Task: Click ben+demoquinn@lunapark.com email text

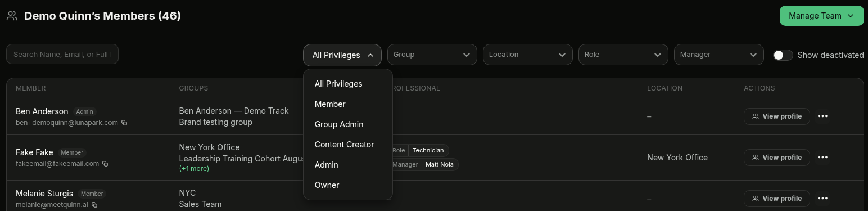Action: pos(67,123)
